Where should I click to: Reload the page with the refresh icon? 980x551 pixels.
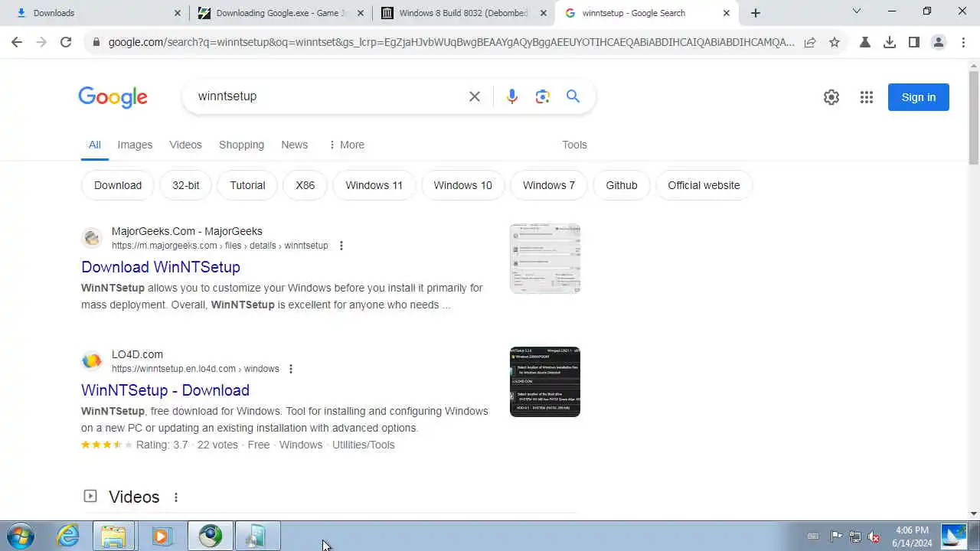coord(66,43)
